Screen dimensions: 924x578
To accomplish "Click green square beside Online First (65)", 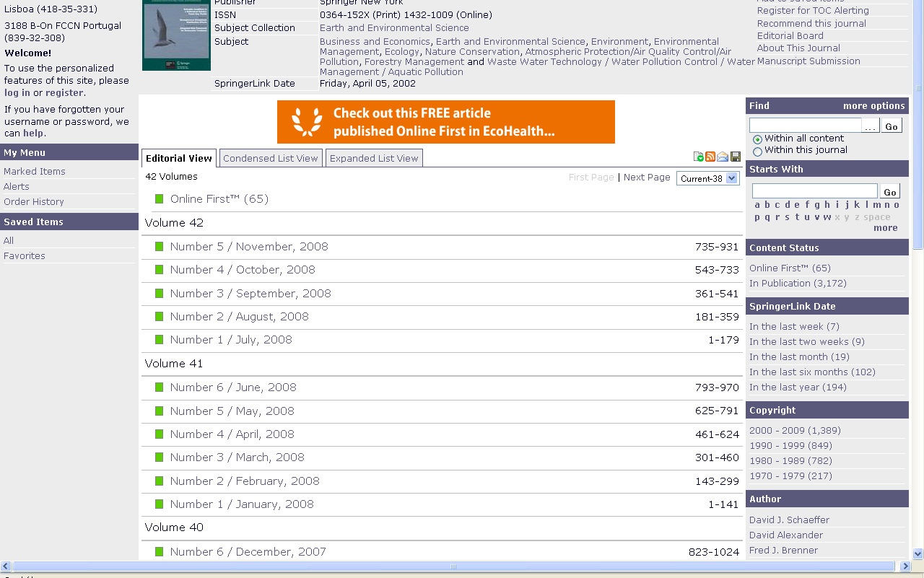I will [x=159, y=198].
